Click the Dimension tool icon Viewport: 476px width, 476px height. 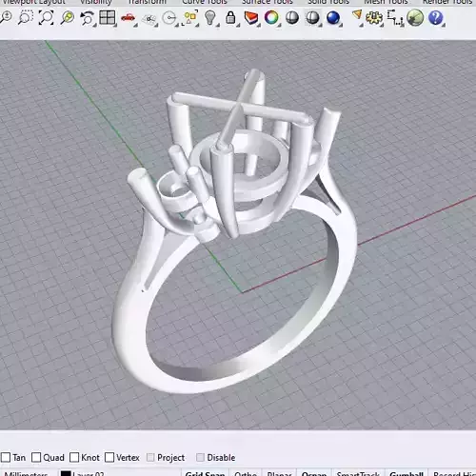click(x=395, y=18)
